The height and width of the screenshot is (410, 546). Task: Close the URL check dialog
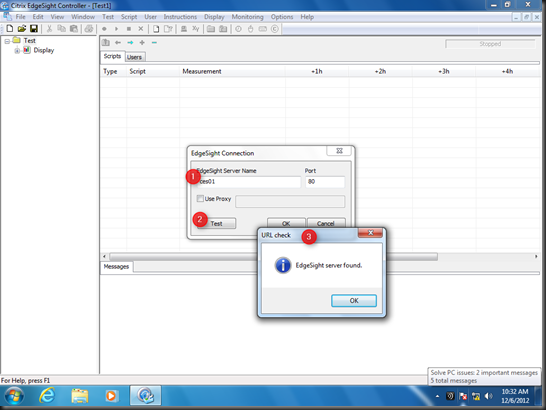pyautogui.click(x=370, y=233)
